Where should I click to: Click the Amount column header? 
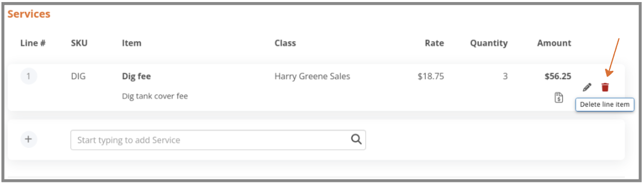(x=554, y=43)
